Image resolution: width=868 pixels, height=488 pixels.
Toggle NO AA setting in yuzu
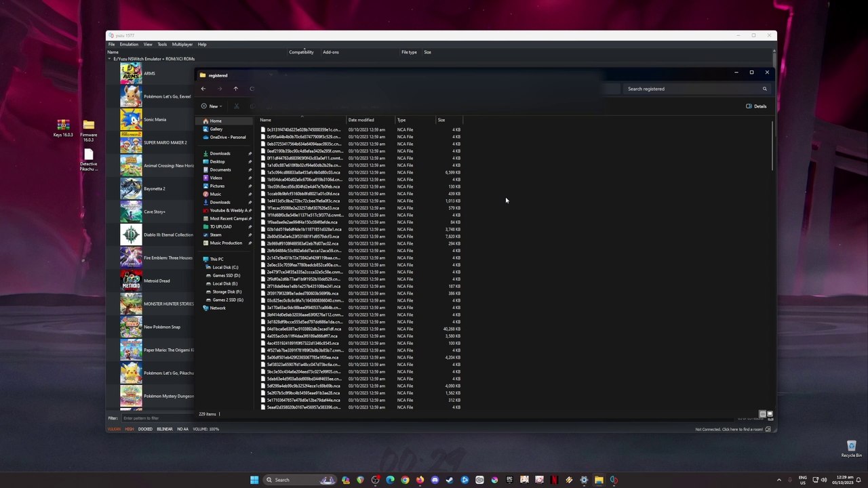pyautogui.click(x=183, y=429)
